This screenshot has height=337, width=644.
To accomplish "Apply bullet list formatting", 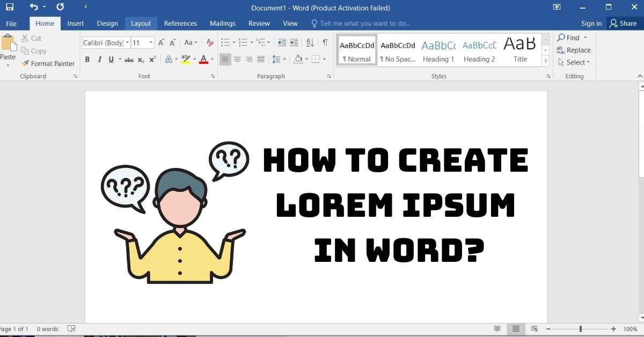I will click(x=225, y=42).
